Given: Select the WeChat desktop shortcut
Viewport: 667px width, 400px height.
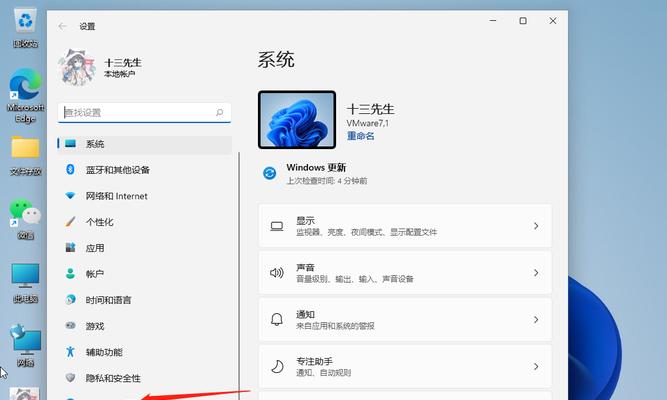Looking at the screenshot, I should click(26, 219).
